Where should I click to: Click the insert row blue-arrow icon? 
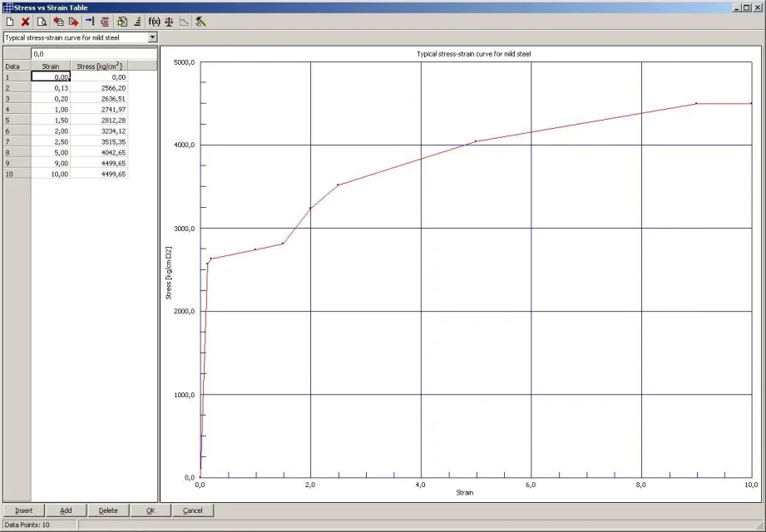click(90, 22)
